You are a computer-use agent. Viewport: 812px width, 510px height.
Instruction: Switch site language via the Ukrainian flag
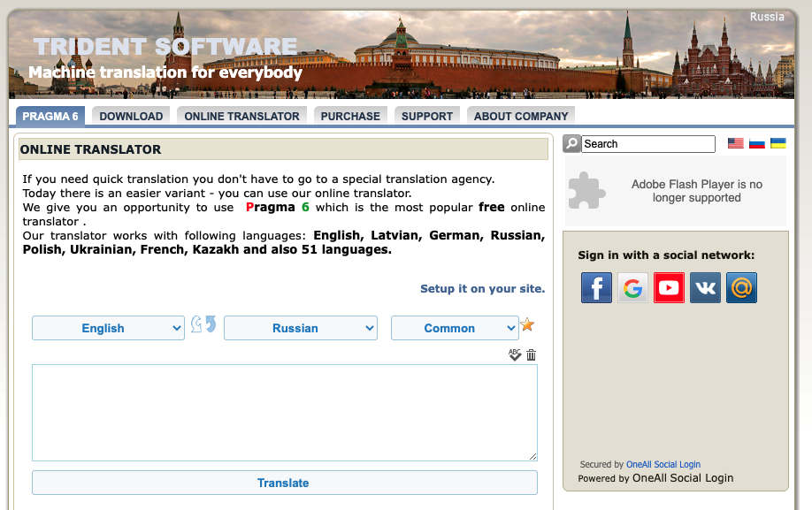coord(778,143)
